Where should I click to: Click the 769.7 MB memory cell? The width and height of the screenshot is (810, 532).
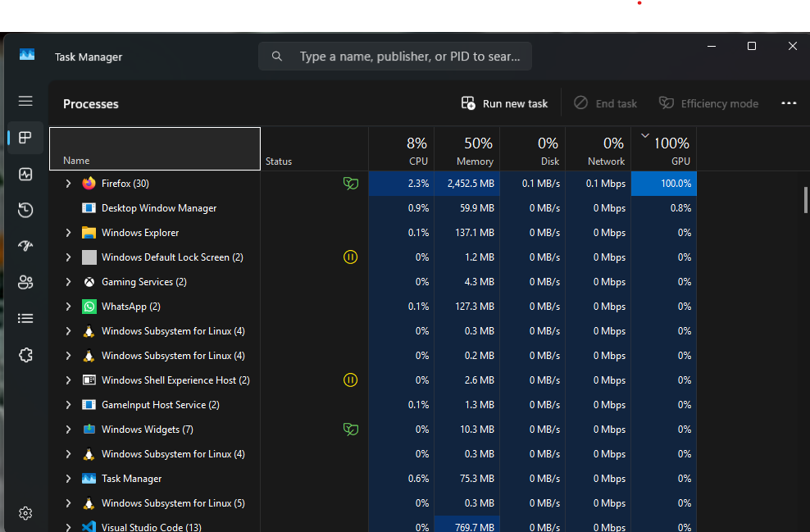click(x=467, y=525)
